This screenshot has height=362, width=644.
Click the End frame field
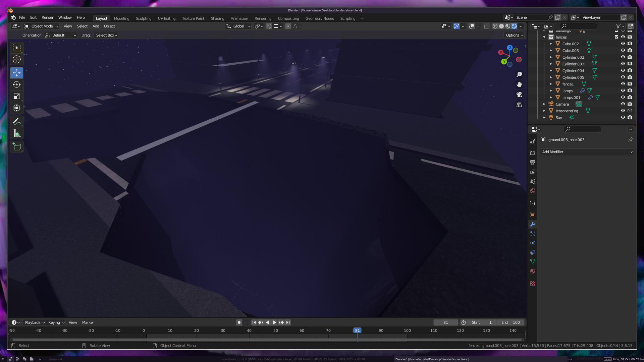[511, 322]
